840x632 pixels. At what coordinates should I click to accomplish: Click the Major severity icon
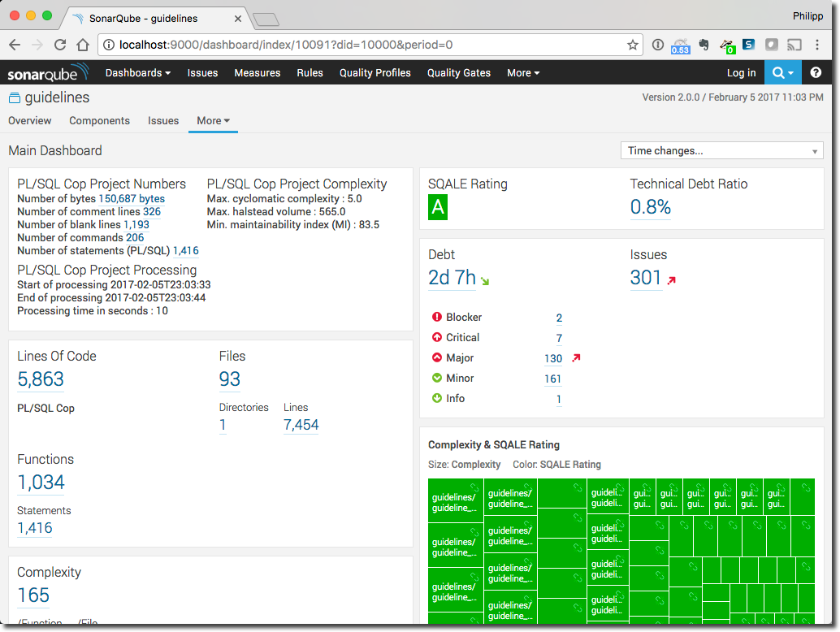pyautogui.click(x=436, y=357)
